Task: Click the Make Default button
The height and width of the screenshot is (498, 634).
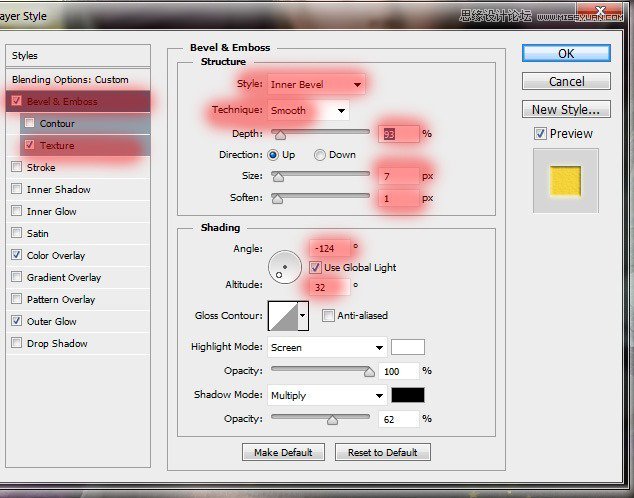Action: tap(283, 452)
